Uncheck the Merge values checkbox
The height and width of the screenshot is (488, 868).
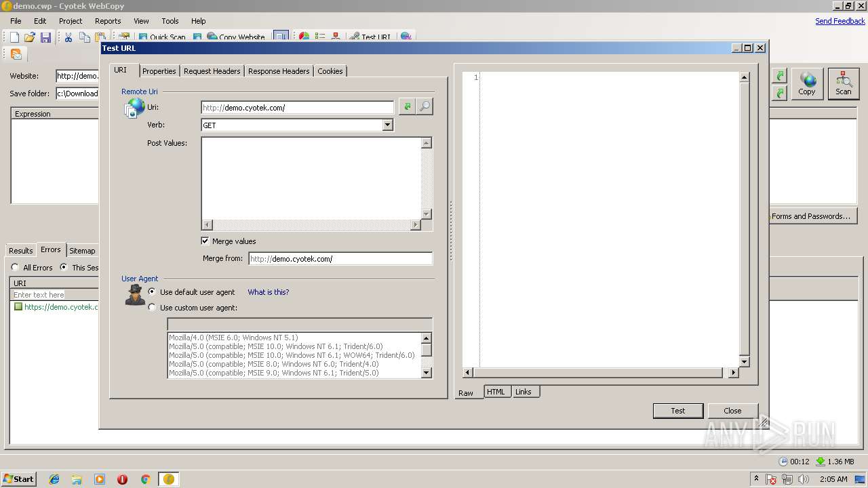click(x=205, y=241)
